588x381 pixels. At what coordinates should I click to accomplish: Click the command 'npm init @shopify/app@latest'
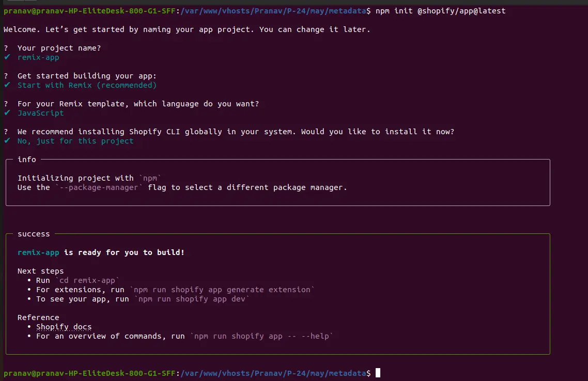click(x=440, y=11)
